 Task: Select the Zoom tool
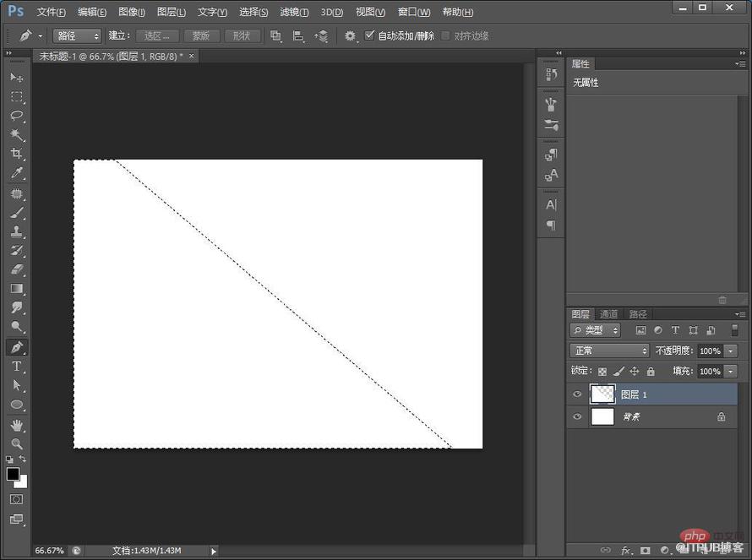(x=16, y=444)
